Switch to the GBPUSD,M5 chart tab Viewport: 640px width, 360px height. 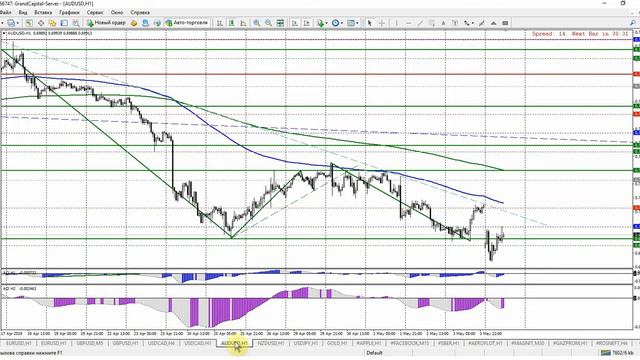[x=90, y=343]
